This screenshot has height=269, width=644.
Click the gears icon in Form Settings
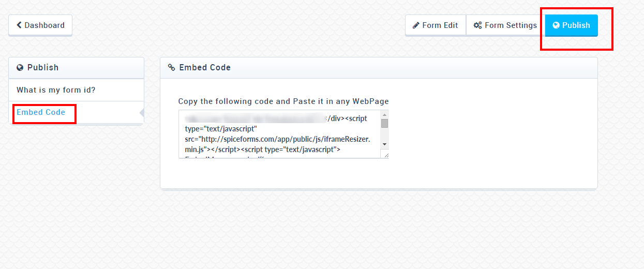tap(478, 25)
